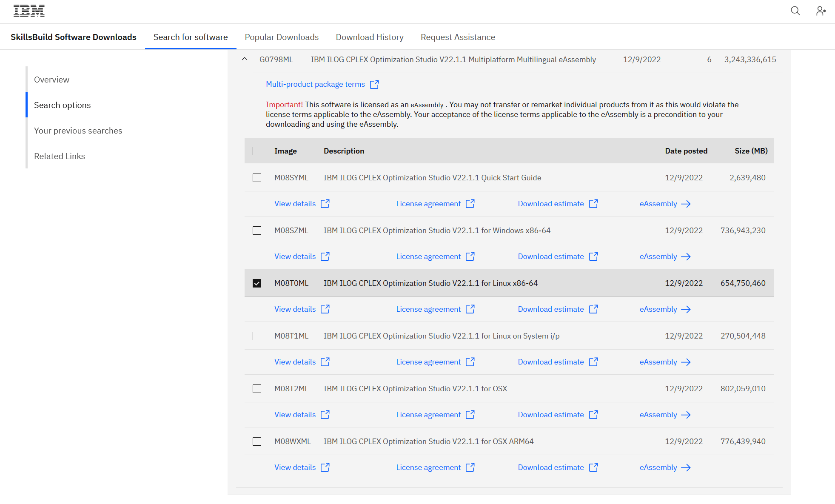Click View details launch icon for M08SYML
Image resolution: width=835 pixels, height=504 pixels.
click(x=325, y=204)
